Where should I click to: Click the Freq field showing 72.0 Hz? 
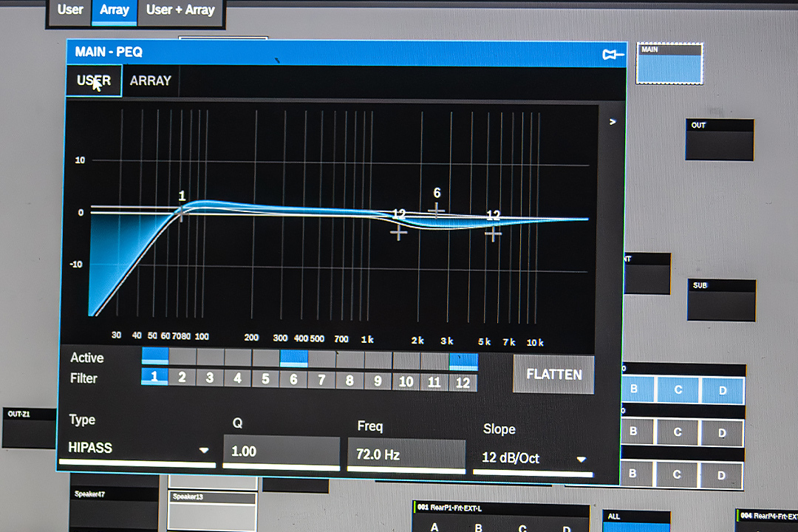coord(406,454)
